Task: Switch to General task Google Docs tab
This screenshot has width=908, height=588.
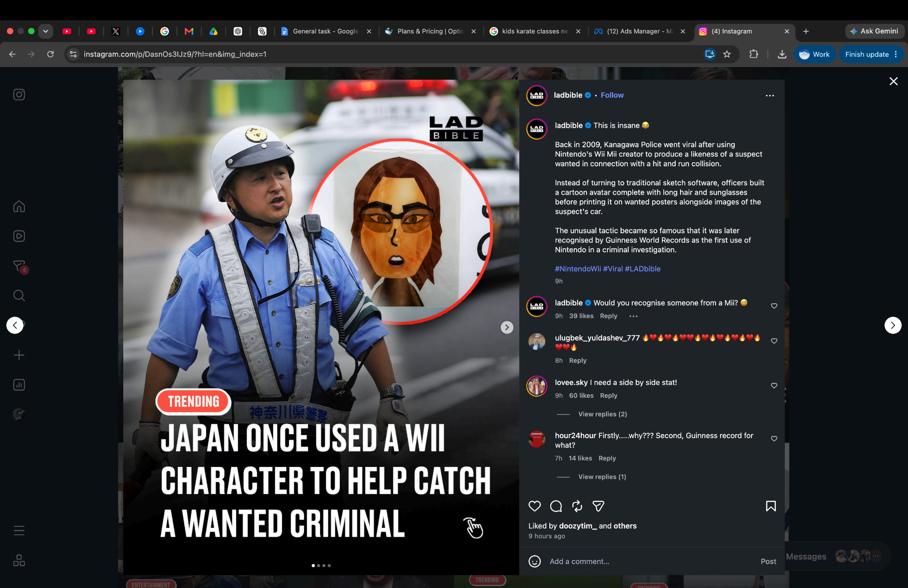Action: (x=326, y=31)
